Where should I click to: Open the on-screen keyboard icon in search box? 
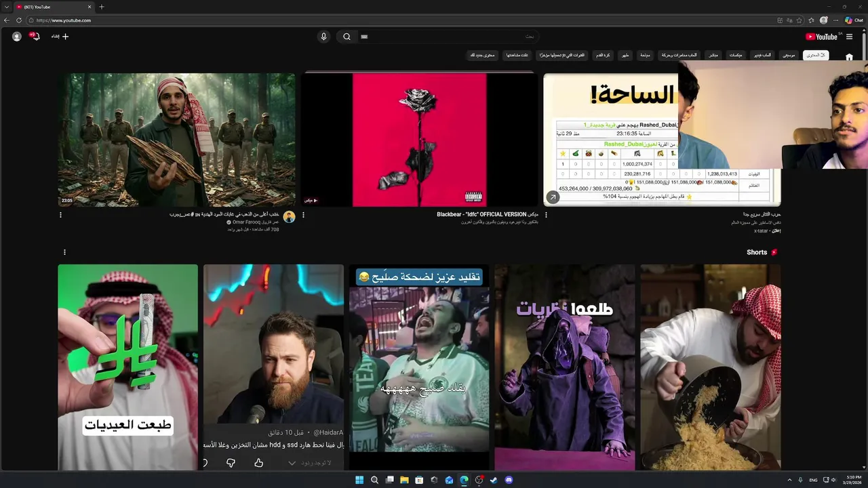point(364,37)
